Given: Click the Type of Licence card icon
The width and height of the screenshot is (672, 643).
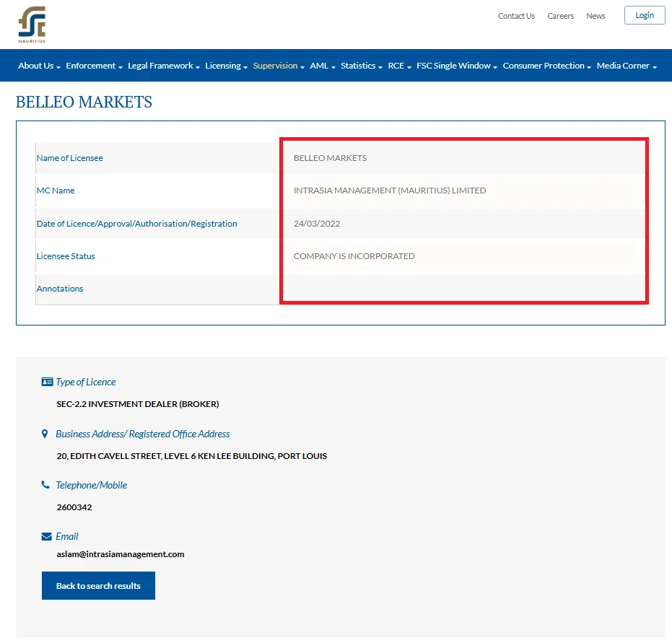Looking at the screenshot, I should pos(47,382).
